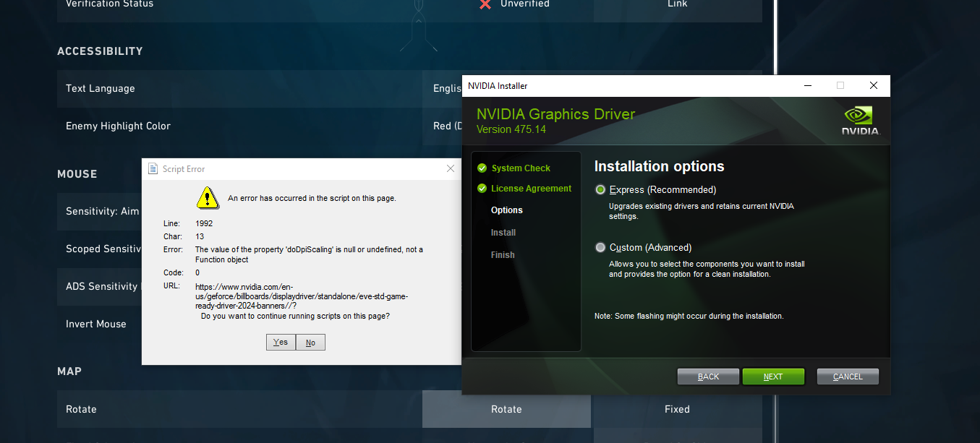Click red X Unverified status icon
This screenshot has width=980, height=443.
pyautogui.click(x=485, y=4)
